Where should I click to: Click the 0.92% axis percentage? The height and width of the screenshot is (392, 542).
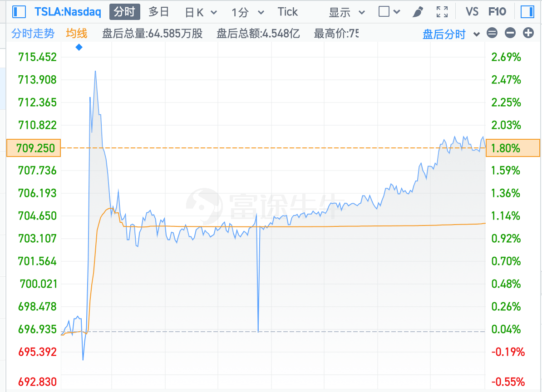point(506,238)
